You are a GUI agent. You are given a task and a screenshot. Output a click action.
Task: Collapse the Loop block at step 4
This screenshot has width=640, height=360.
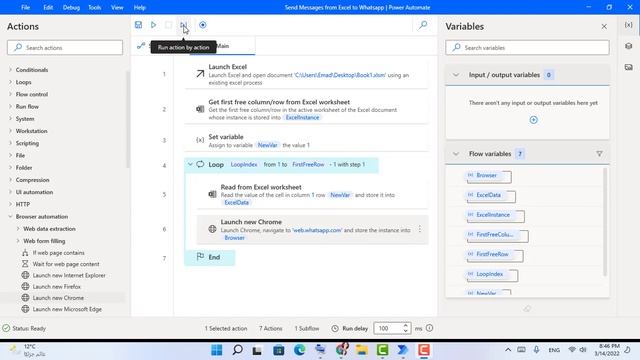190,164
